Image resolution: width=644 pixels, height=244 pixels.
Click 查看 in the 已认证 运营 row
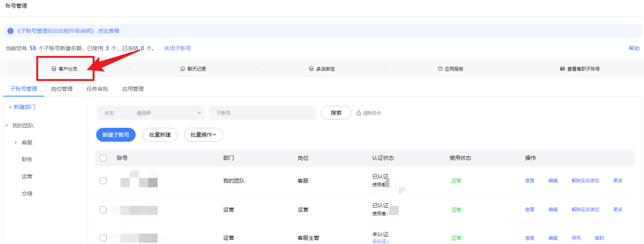pyautogui.click(x=530, y=210)
